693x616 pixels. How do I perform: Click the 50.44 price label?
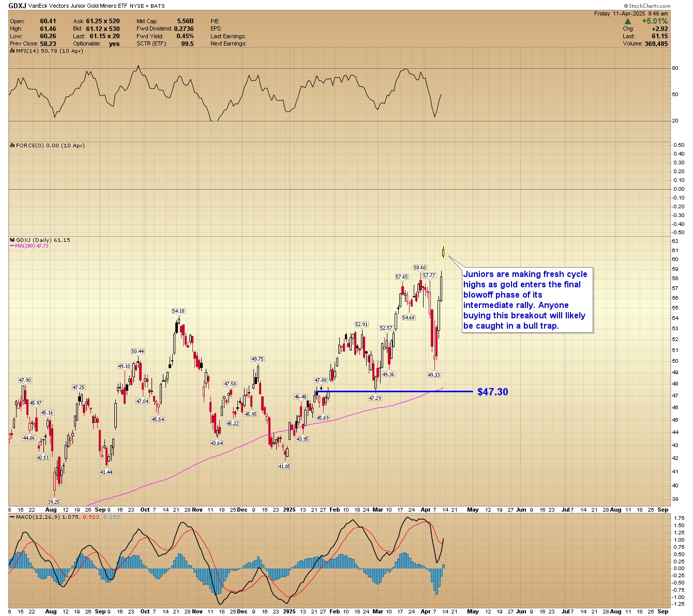[138, 351]
